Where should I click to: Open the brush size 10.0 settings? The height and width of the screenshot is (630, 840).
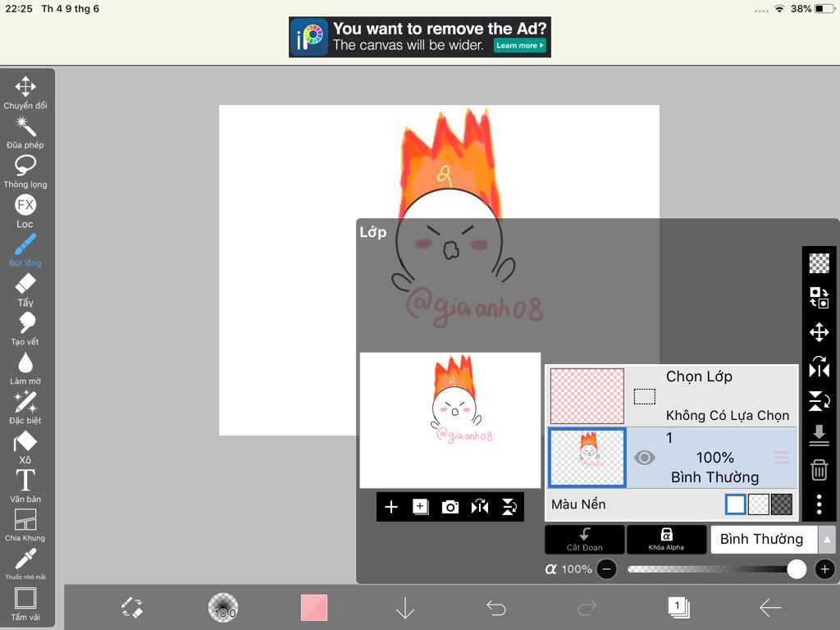(x=223, y=608)
